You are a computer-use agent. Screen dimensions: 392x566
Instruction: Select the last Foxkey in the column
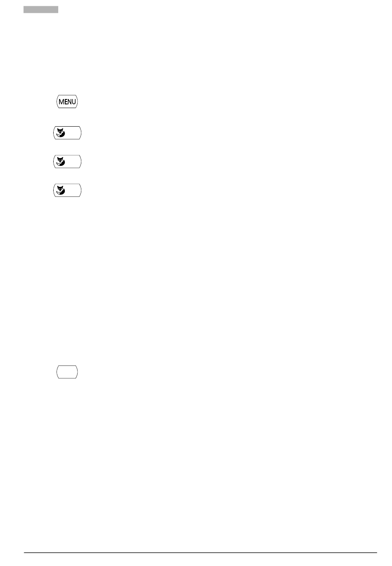[67, 190]
